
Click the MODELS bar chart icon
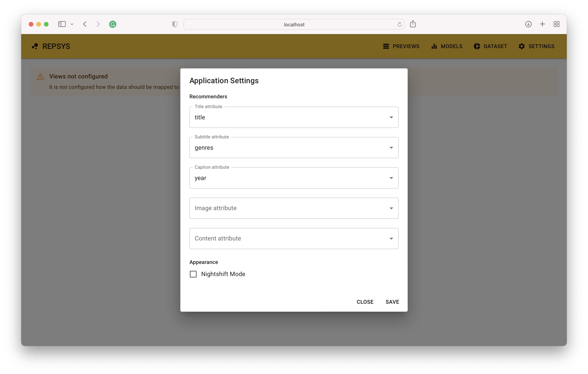434,46
